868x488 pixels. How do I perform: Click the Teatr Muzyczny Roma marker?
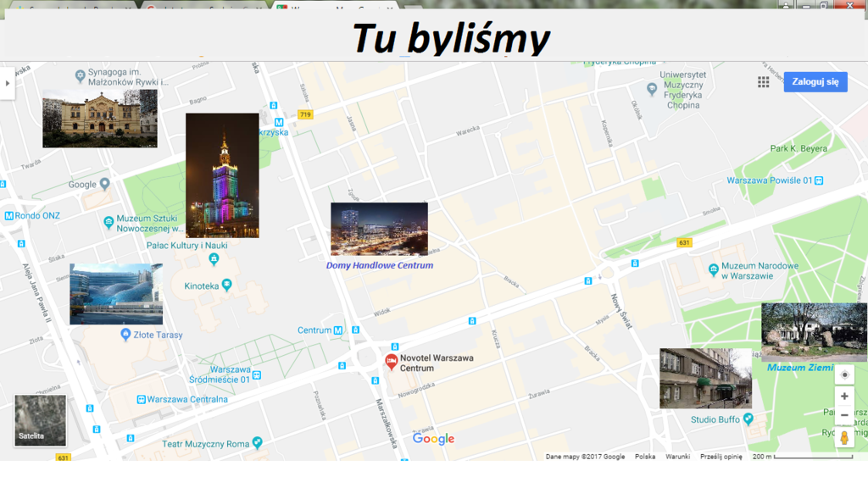257,442
